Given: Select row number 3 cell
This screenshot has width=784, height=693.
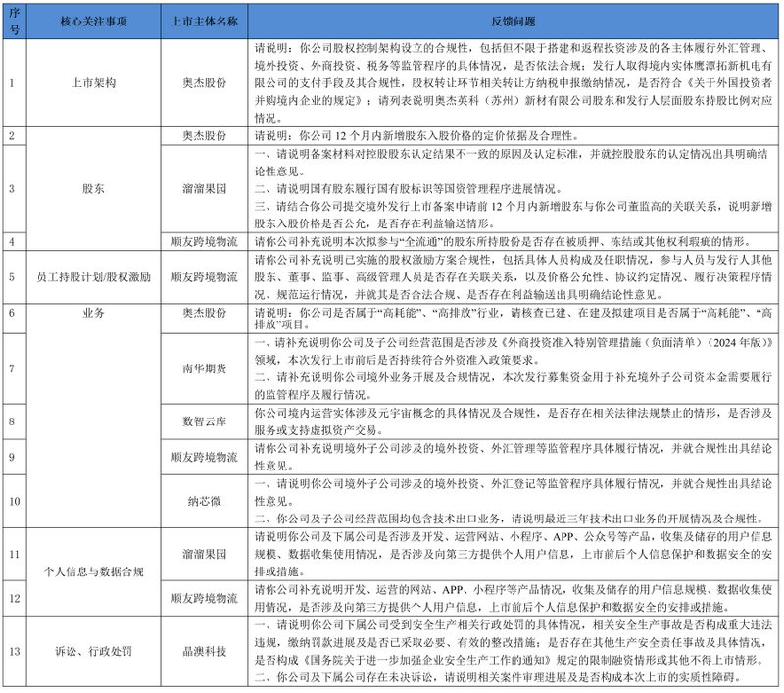Looking at the screenshot, I should pyautogui.click(x=15, y=189).
